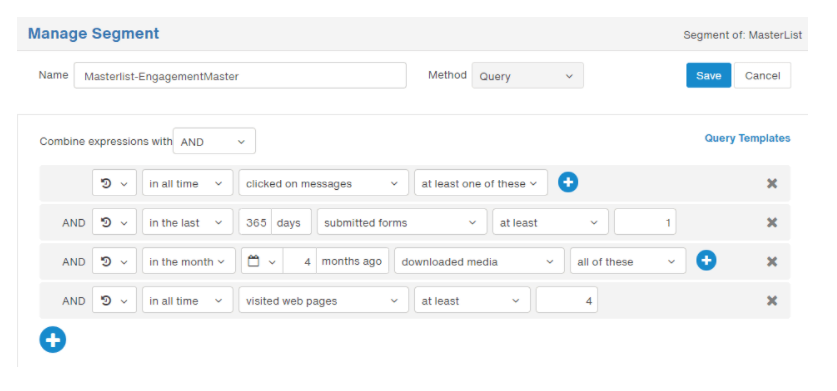Add value to downloaded media row
The height and width of the screenshot is (391, 837).
point(706,261)
